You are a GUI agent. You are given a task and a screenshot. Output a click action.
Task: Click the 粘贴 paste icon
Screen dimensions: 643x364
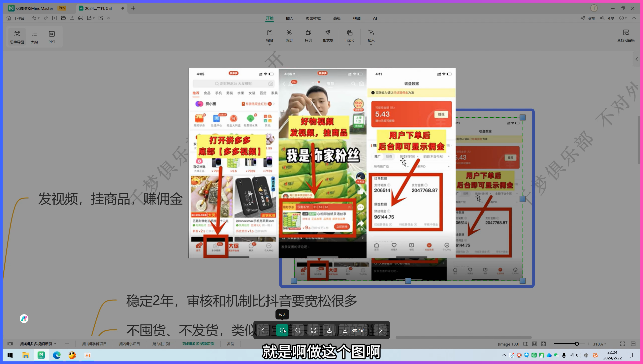pos(270,33)
